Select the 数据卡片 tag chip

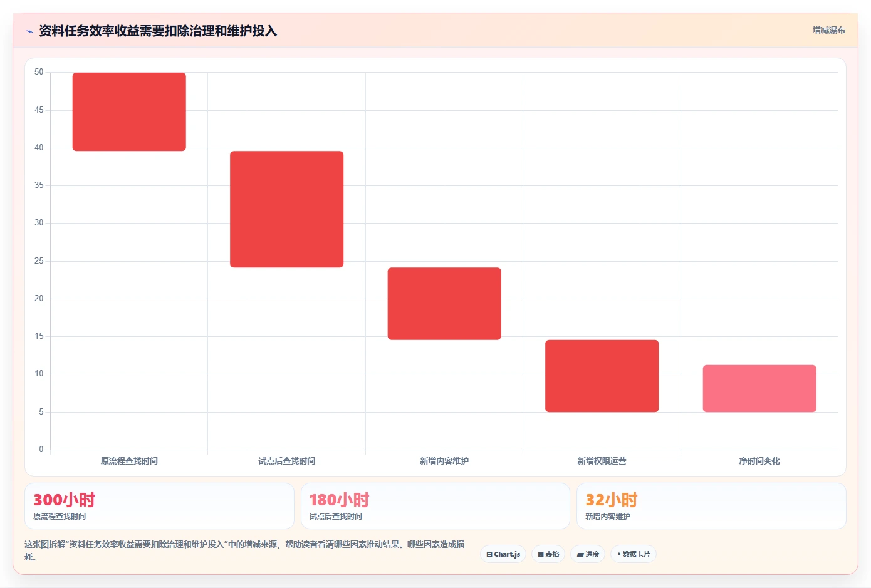pyautogui.click(x=634, y=554)
